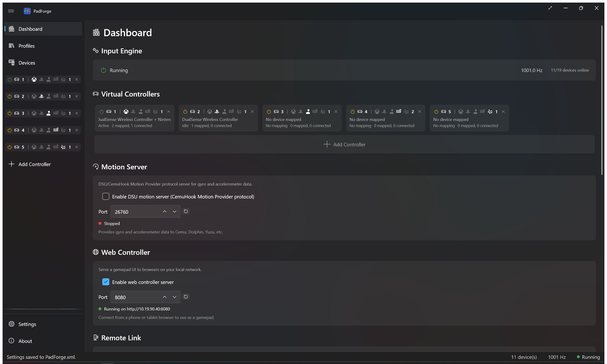This screenshot has height=364, width=607.
Task: Toggle the hamburger navigation menu
Action: tap(11, 11)
